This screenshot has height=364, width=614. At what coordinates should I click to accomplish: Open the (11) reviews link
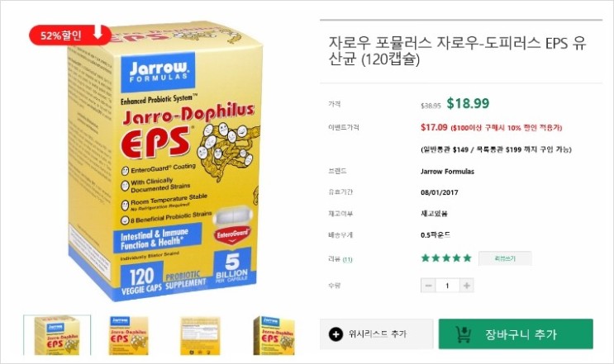(x=347, y=259)
